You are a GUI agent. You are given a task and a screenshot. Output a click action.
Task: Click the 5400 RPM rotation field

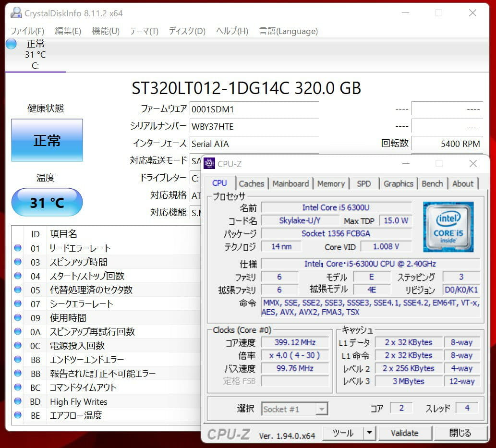click(x=448, y=144)
